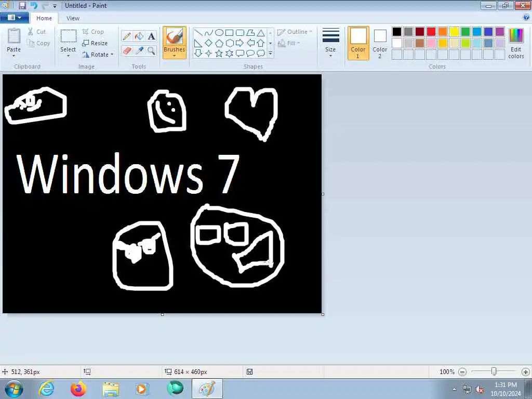Image resolution: width=532 pixels, height=399 pixels.
Task: Choose the Oval callout shape
Action: 250,54
